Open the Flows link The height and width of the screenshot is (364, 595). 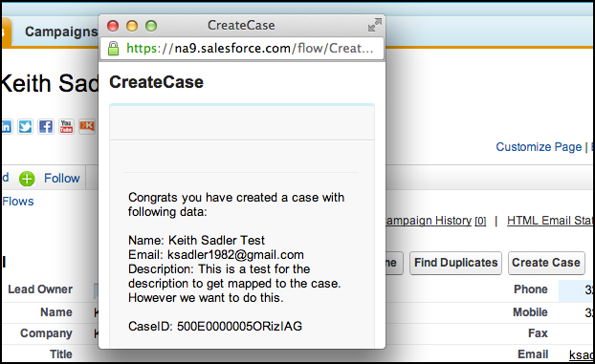point(18,202)
